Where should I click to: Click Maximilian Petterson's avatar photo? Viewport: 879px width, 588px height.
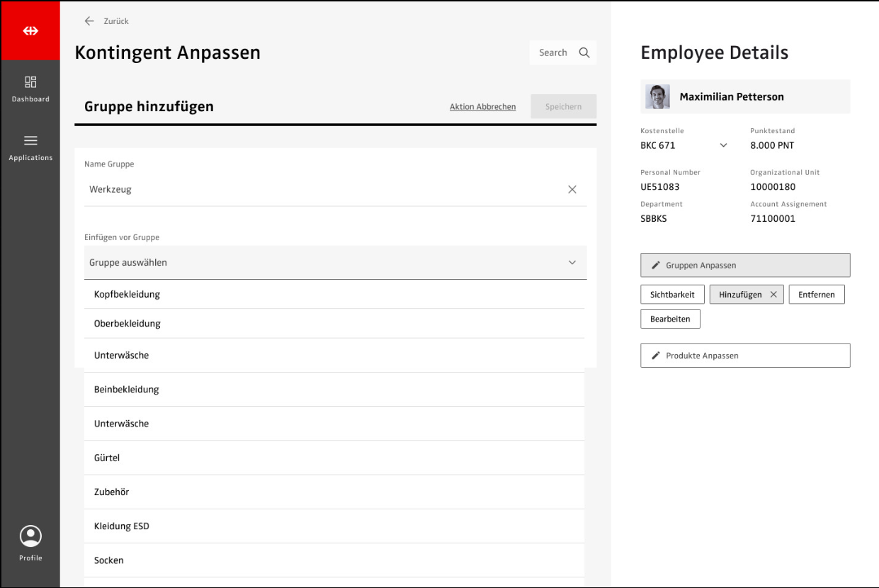click(657, 97)
